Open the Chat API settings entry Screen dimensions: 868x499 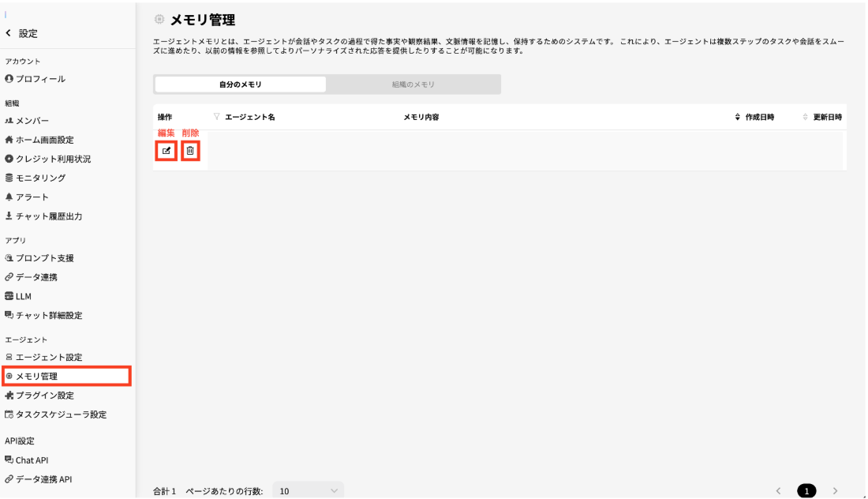33,460
